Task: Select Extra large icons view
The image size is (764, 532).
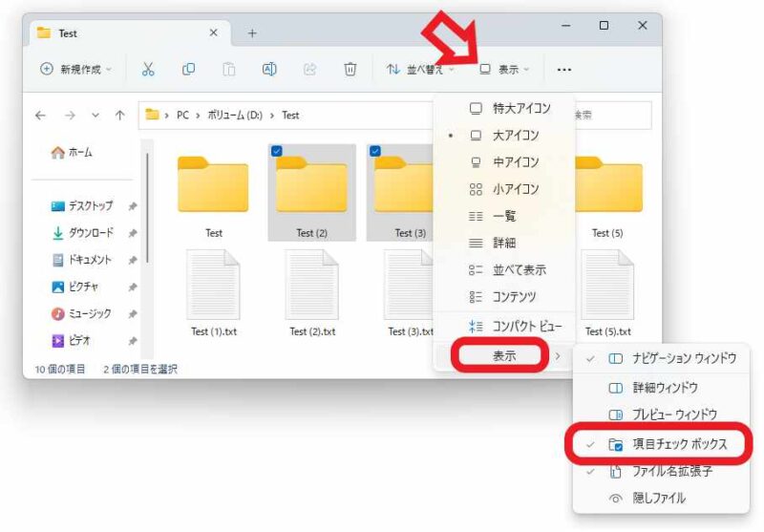Action: (x=505, y=108)
